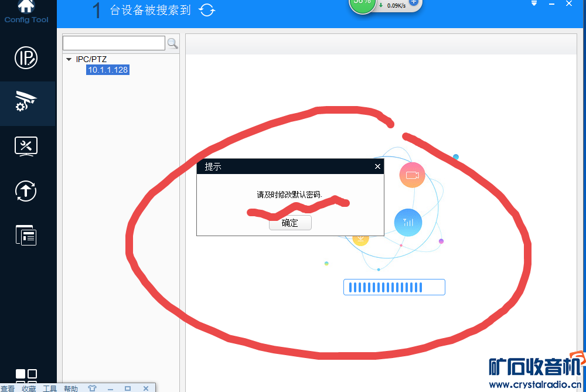The height and width of the screenshot is (392, 586).
Task: Select device 10.1.1.128 in the tree
Action: (108, 70)
